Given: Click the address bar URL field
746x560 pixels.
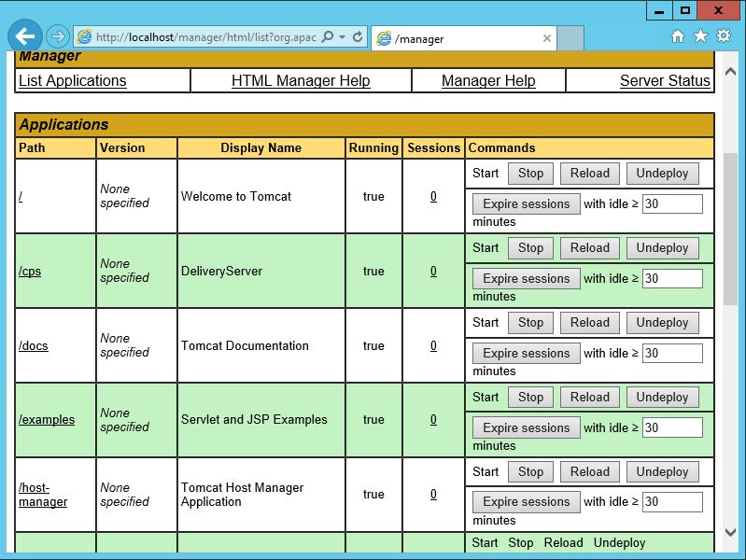Looking at the screenshot, I should (x=206, y=37).
